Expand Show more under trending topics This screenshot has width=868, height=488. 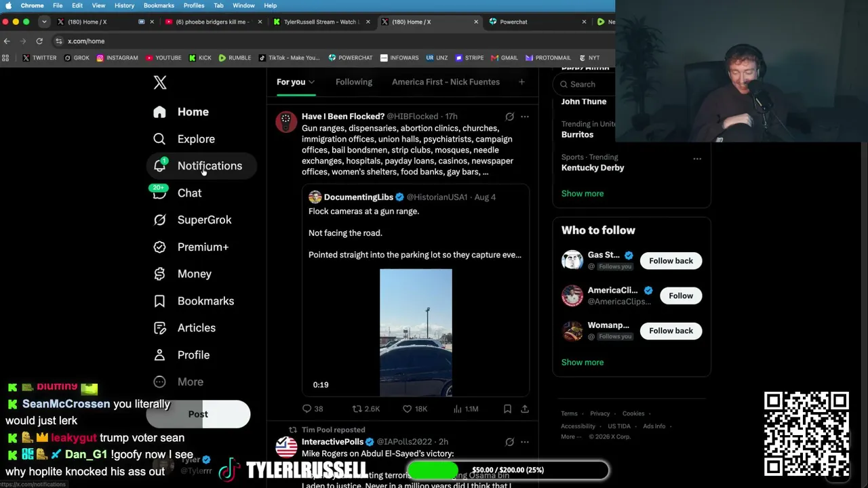point(583,194)
